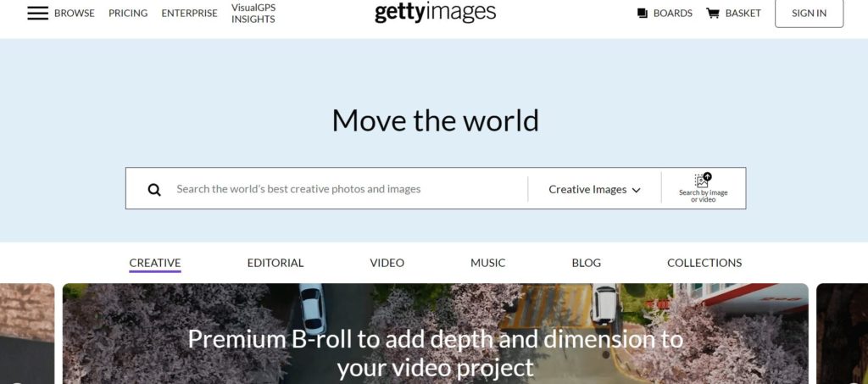This screenshot has width=868, height=384.
Task: Select the Browse menu label
Action: [x=75, y=14]
